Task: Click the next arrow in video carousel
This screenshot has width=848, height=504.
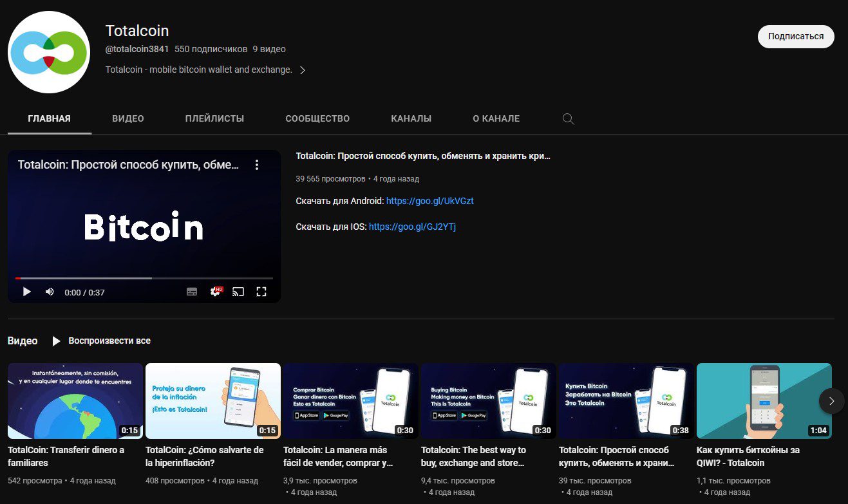Action: 831,401
